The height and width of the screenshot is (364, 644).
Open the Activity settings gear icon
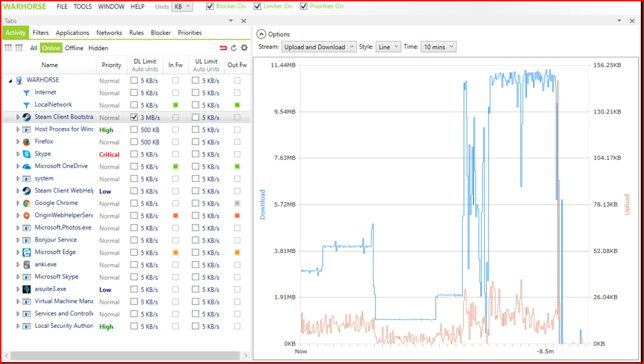pyautogui.click(x=245, y=48)
